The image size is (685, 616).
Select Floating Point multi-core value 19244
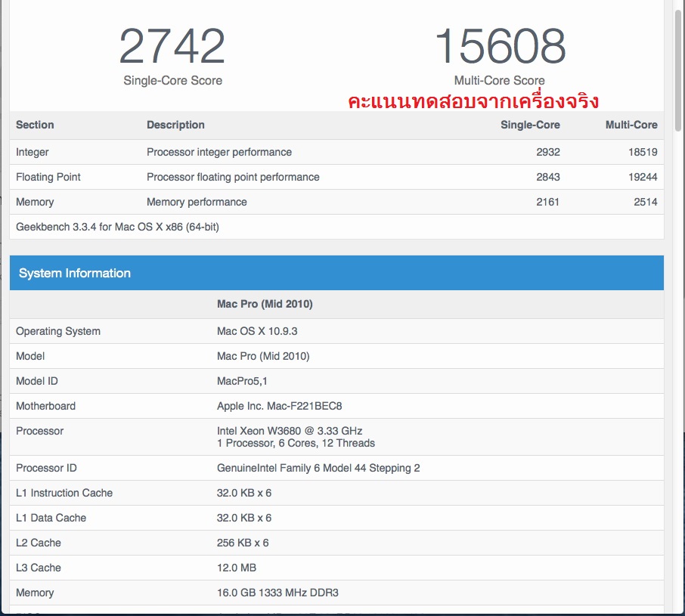pyautogui.click(x=643, y=177)
